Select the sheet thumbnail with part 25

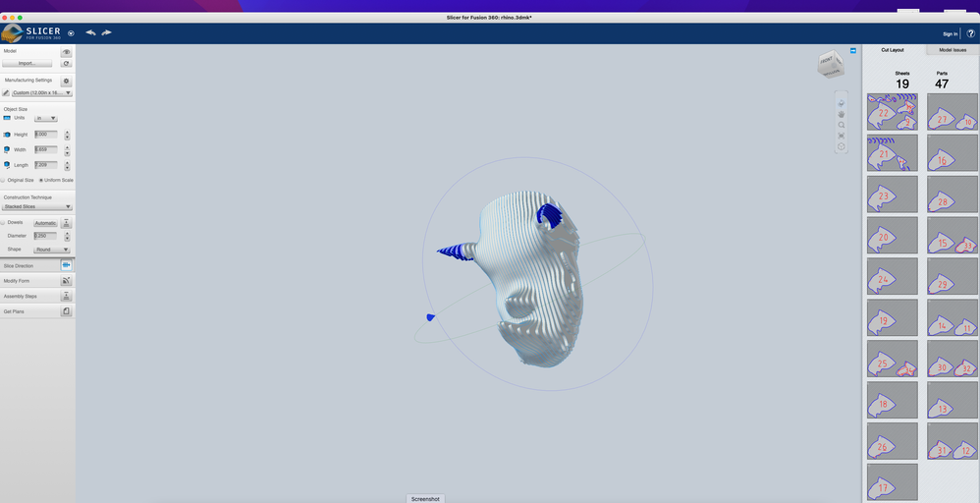tap(893, 359)
